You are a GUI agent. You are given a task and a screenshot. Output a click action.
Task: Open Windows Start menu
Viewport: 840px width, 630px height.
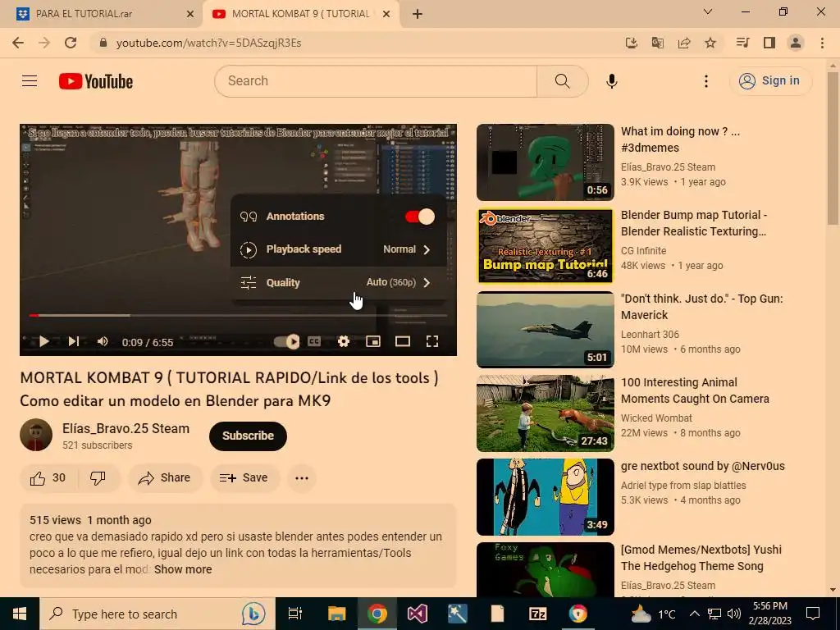pyautogui.click(x=20, y=614)
